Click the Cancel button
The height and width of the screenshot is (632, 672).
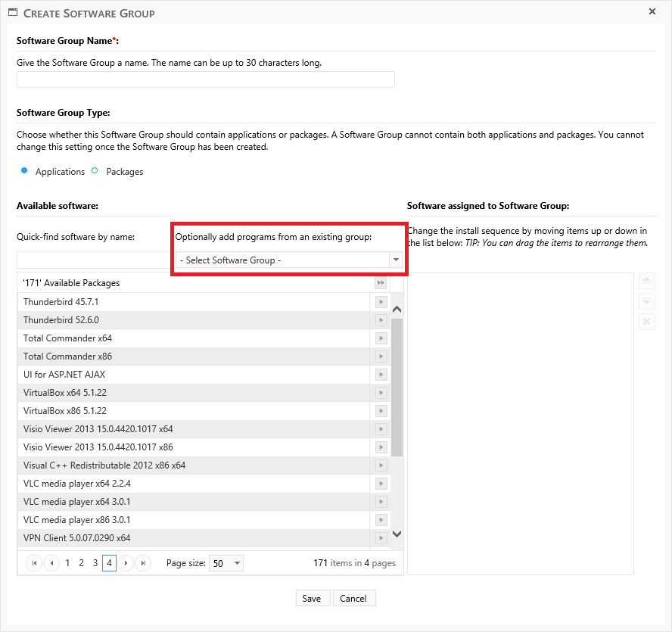pyautogui.click(x=353, y=598)
